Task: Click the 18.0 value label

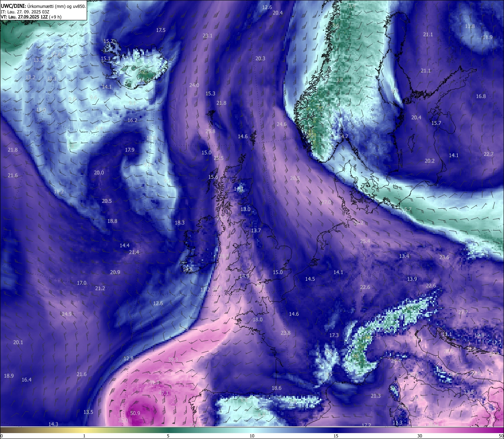Action: click(258, 319)
